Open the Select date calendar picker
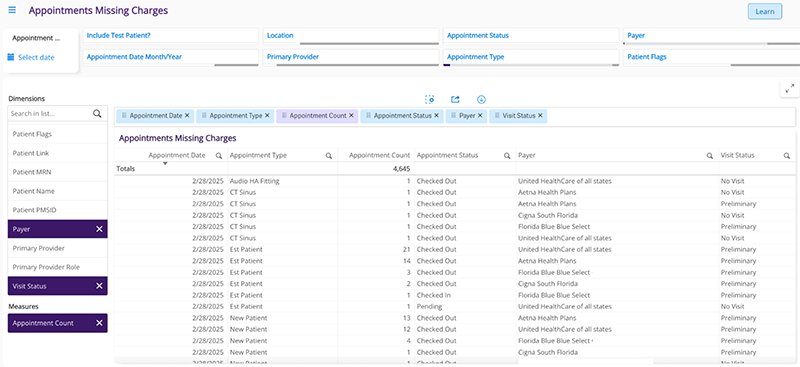The height and width of the screenshot is (367, 800). click(31, 57)
